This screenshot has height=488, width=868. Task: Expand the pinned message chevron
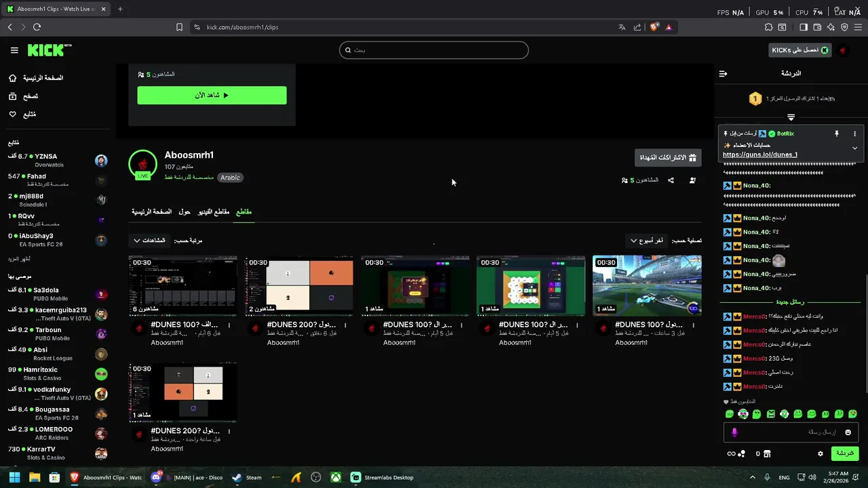tap(854, 148)
